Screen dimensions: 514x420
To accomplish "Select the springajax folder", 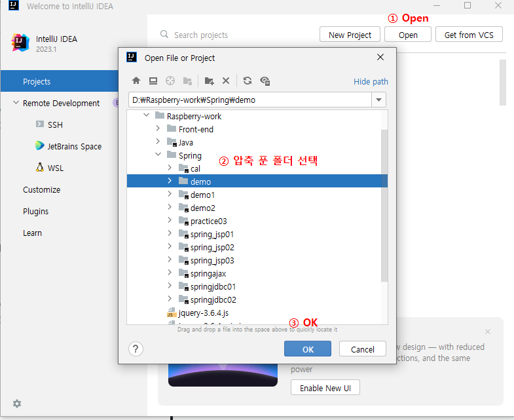I will (208, 274).
